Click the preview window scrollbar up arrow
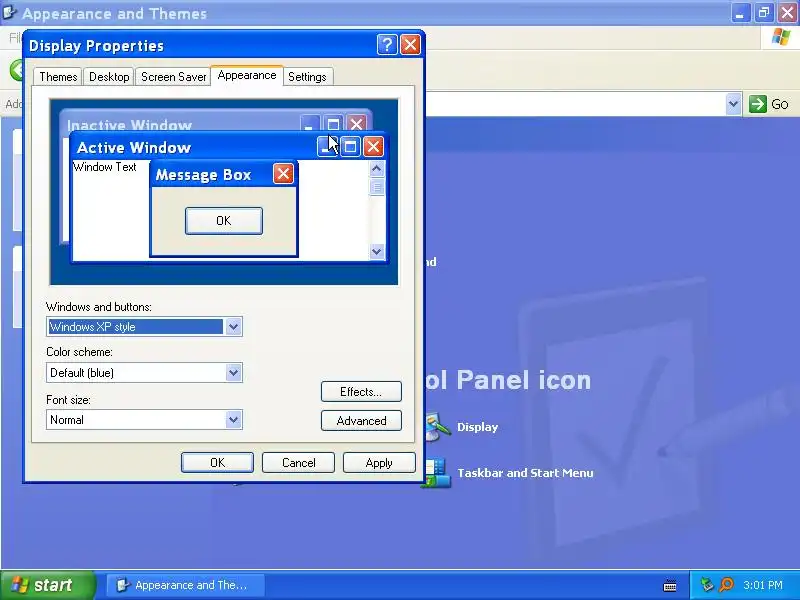 [377, 168]
